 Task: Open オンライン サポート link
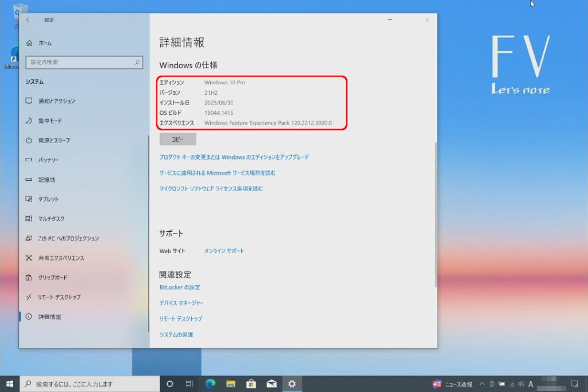coord(224,251)
